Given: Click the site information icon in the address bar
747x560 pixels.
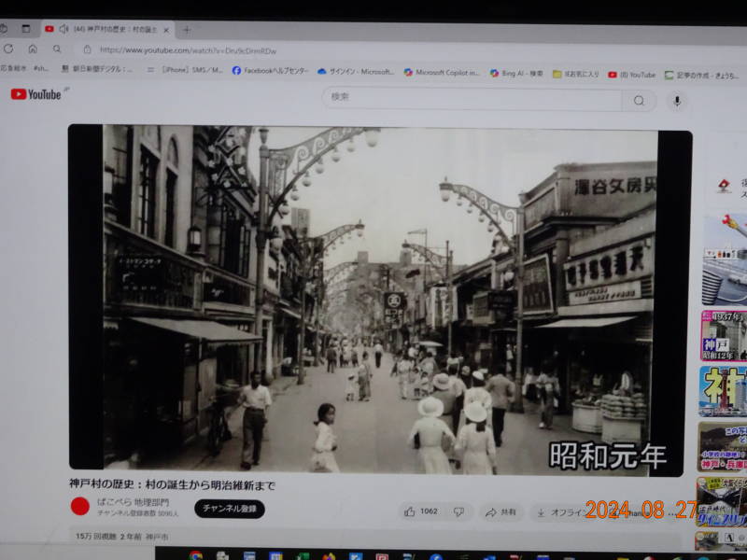Looking at the screenshot, I should tap(87, 49).
